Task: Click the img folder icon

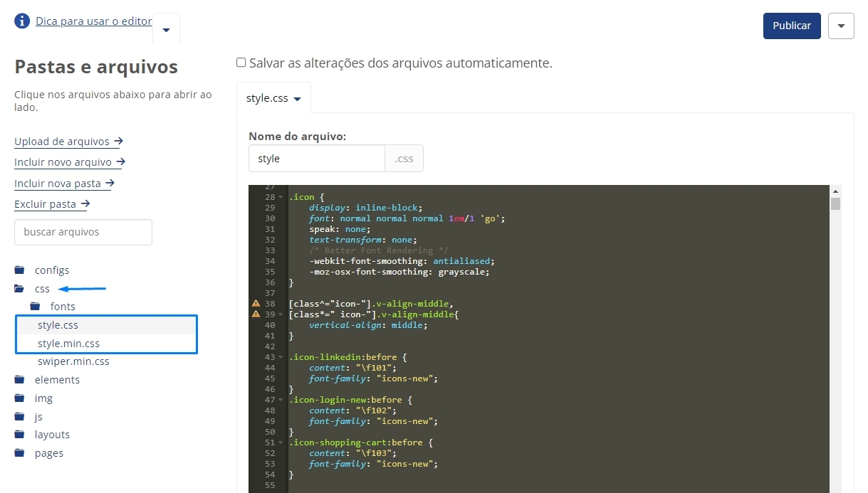Action: pyautogui.click(x=19, y=398)
